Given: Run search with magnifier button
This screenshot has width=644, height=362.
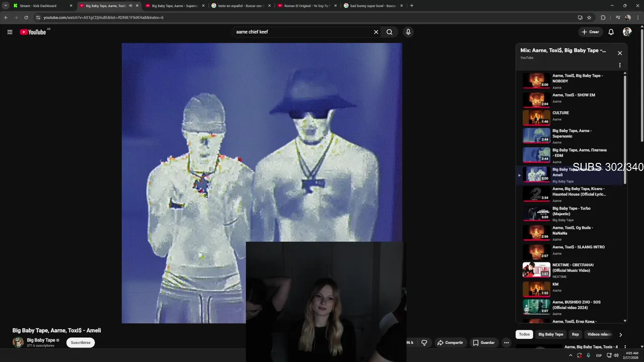Looking at the screenshot, I should click(x=389, y=32).
